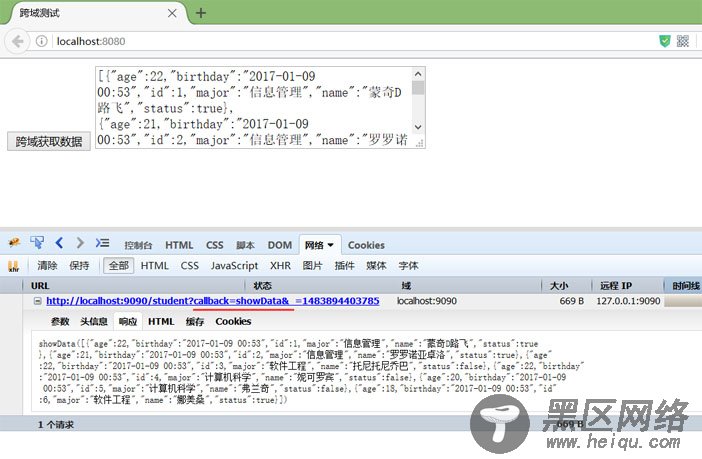Select the 全部 filter
Screen dimensions: 702x459
[119, 266]
